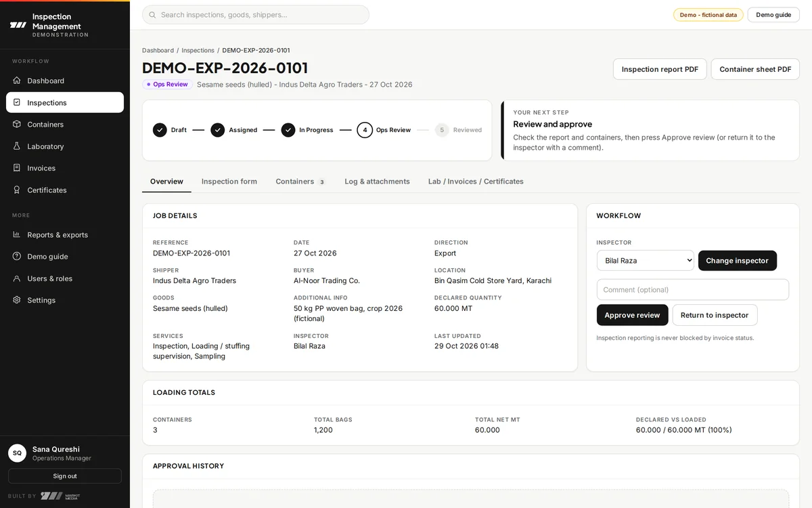Click the Dashboard icon in sidebar
This screenshot has height=508, width=812.
[17, 81]
